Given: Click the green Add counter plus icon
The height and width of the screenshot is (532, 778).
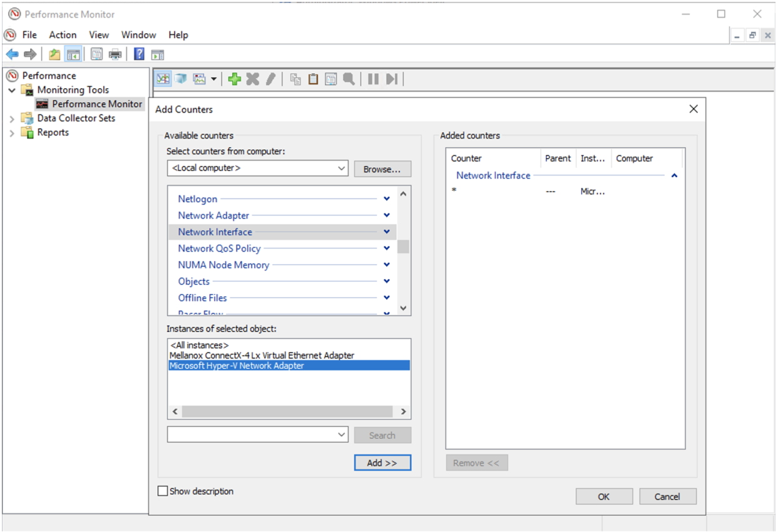Looking at the screenshot, I should 235,79.
